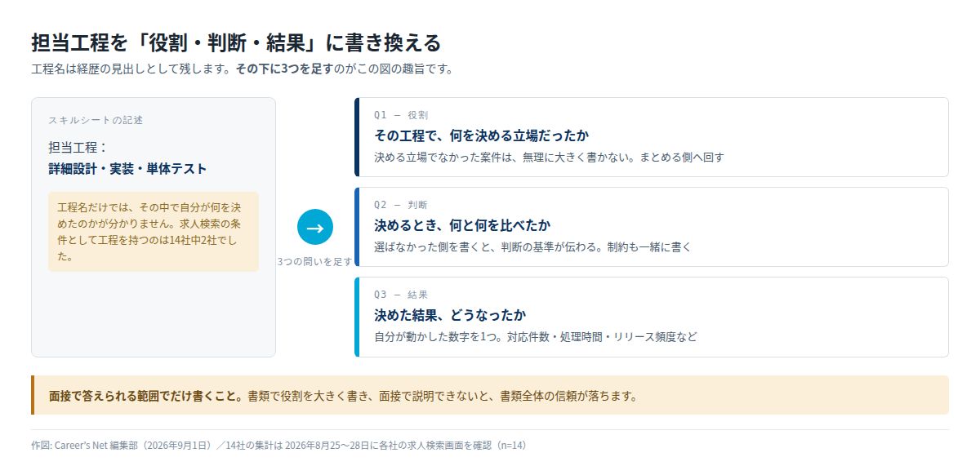Screen dimensions: 980x475
Task: Click the title 担当工程を「役割・判断・結果」に書き換える
Action: [236, 42]
